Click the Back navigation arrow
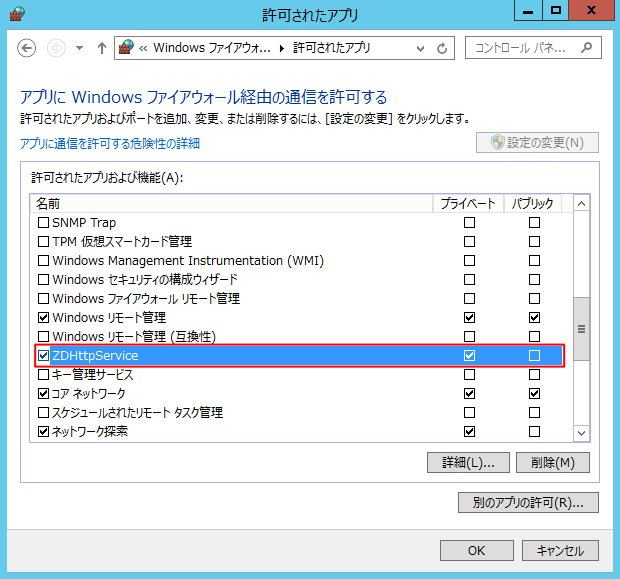Viewport: 620px width, 579px height. 26,48
